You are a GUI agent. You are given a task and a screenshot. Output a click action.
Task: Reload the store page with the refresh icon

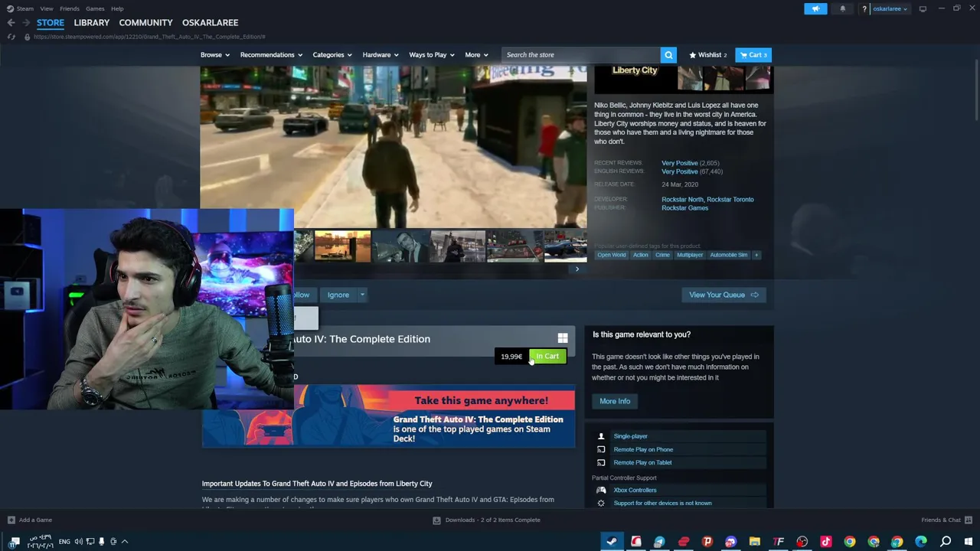coord(11,37)
